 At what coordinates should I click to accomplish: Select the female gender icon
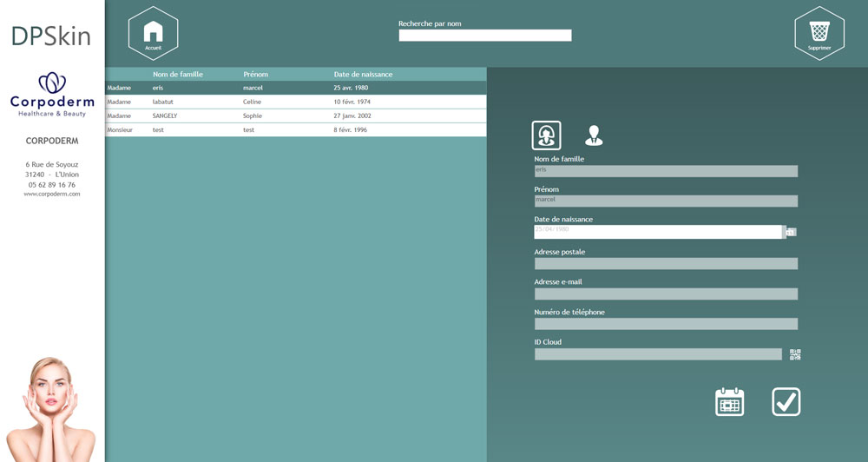pyautogui.click(x=546, y=135)
